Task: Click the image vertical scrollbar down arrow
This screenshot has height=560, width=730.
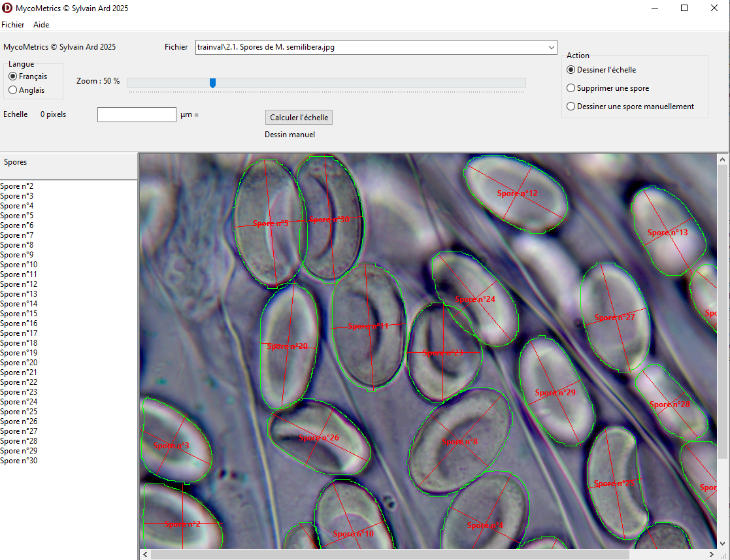Action: coord(722,543)
